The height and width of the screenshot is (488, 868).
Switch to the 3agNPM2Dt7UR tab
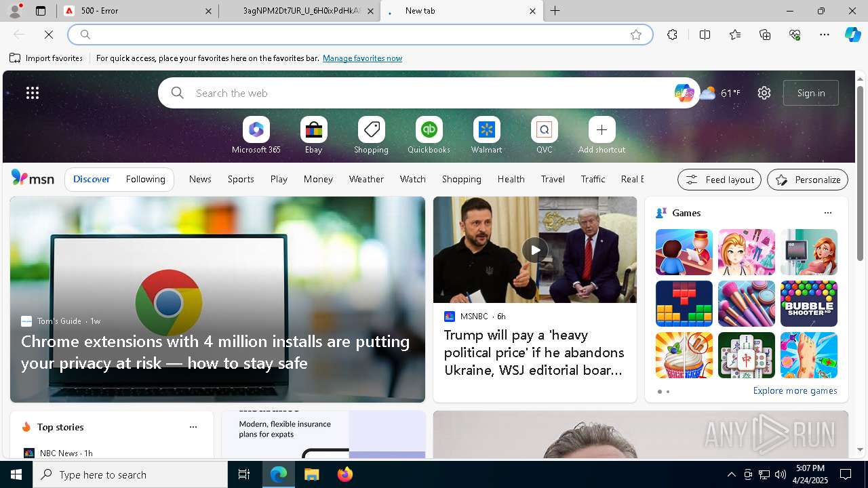point(300,11)
